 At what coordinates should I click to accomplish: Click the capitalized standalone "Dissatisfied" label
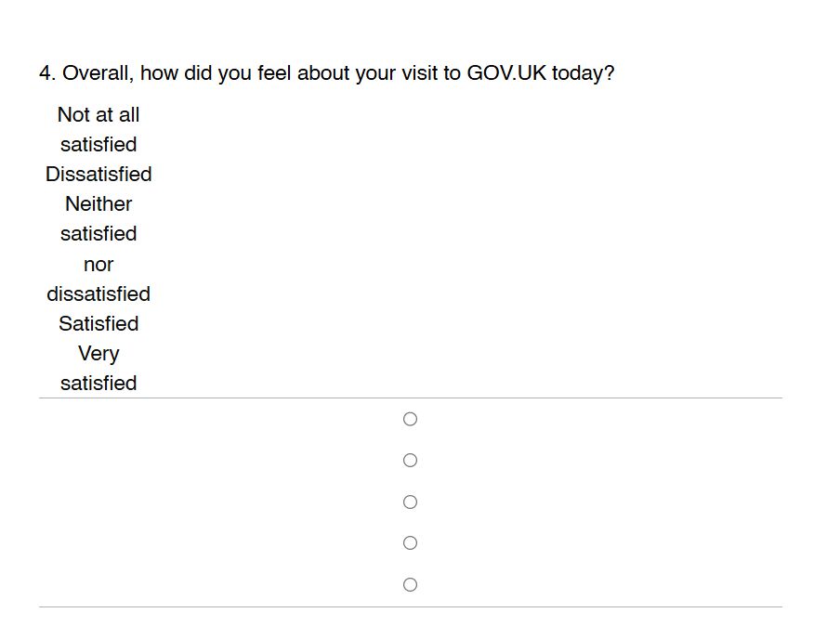point(98,175)
